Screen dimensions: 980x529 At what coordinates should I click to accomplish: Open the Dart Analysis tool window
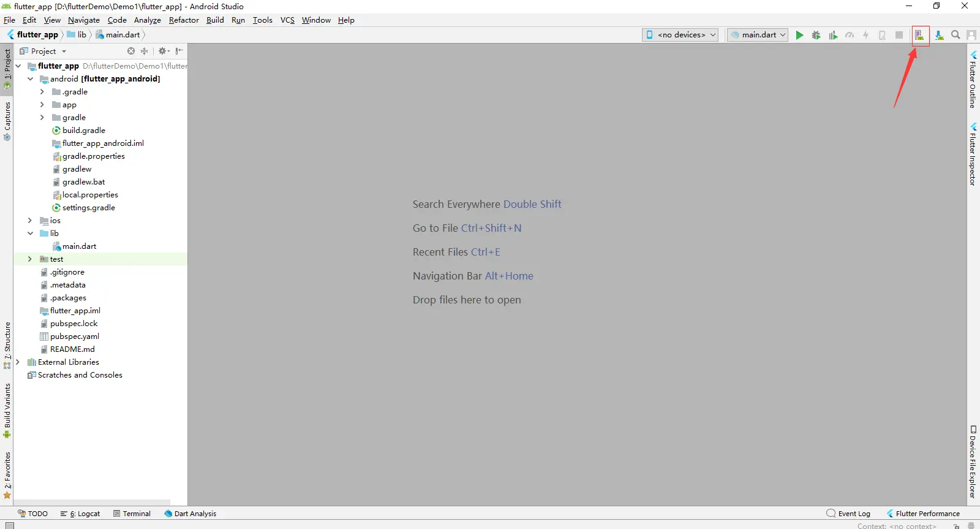coord(190,514)
